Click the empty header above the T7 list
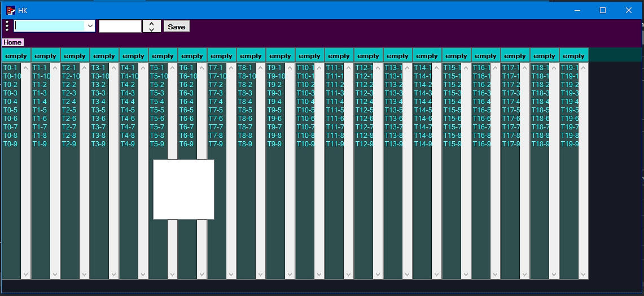The height and width of the screenshot is (296, 644). click(222, 56)
